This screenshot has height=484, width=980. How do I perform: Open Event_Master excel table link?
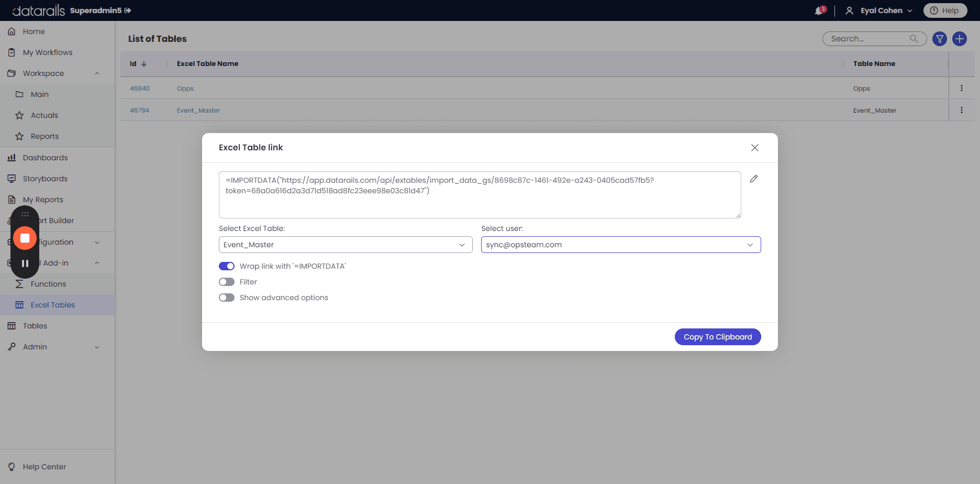(198, 111)
